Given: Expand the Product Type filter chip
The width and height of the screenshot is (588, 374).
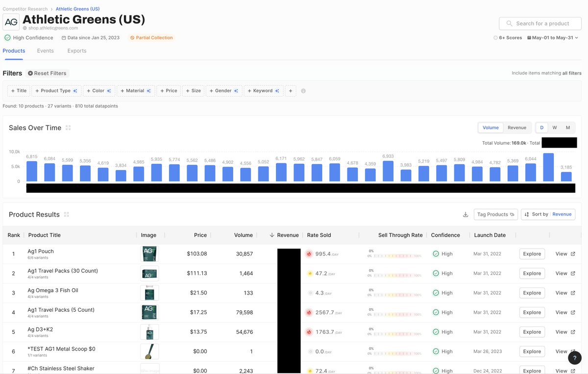Looking at the screenshot, I should [x=56, y=91].
